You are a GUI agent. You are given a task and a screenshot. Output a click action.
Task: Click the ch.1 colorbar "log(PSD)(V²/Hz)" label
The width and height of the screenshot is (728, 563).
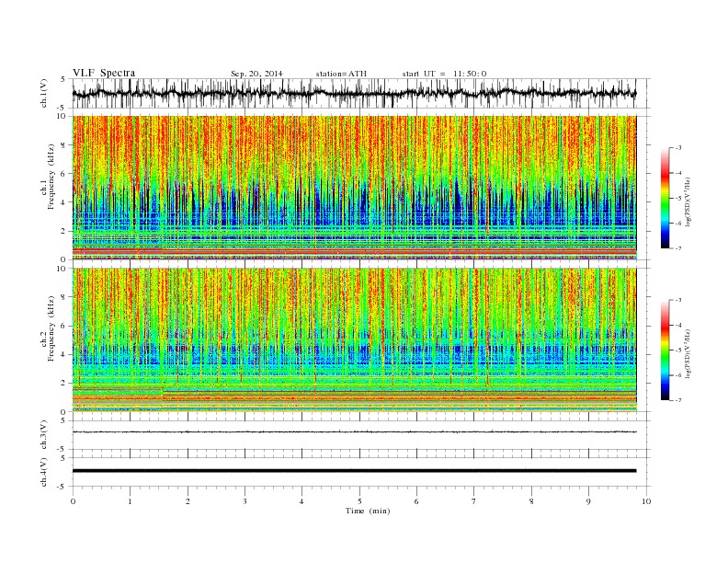688,202
